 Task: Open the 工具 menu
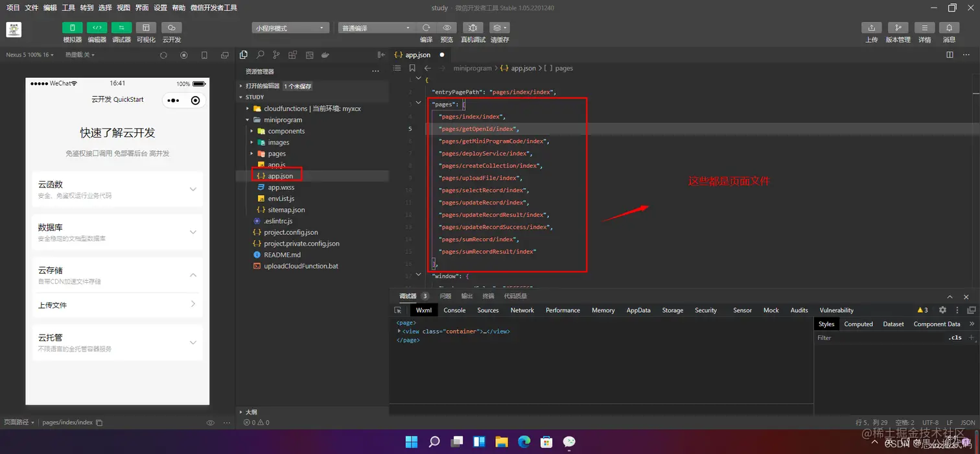coord(68,8)
